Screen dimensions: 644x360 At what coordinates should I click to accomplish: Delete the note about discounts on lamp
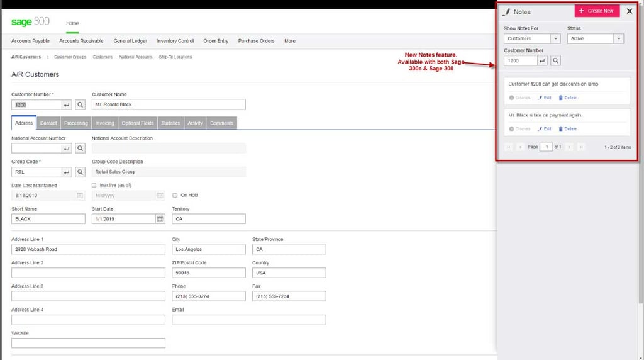point(568,98)
